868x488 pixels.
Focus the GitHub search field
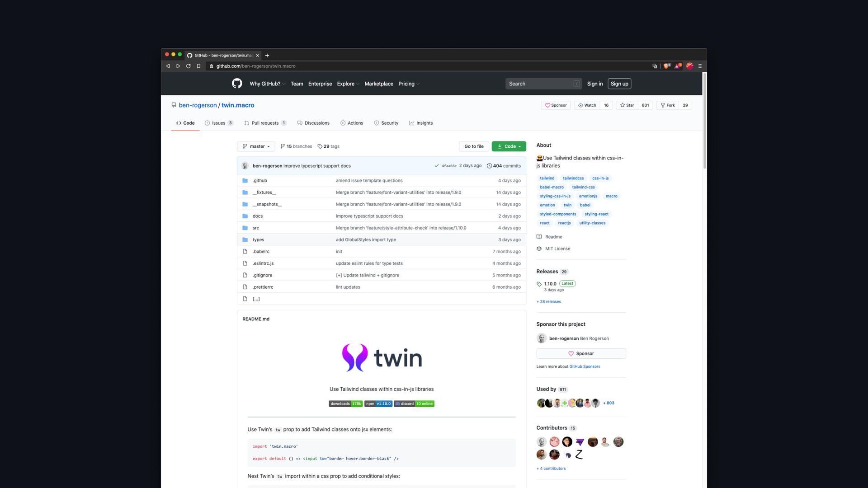(x=540, y=84)
